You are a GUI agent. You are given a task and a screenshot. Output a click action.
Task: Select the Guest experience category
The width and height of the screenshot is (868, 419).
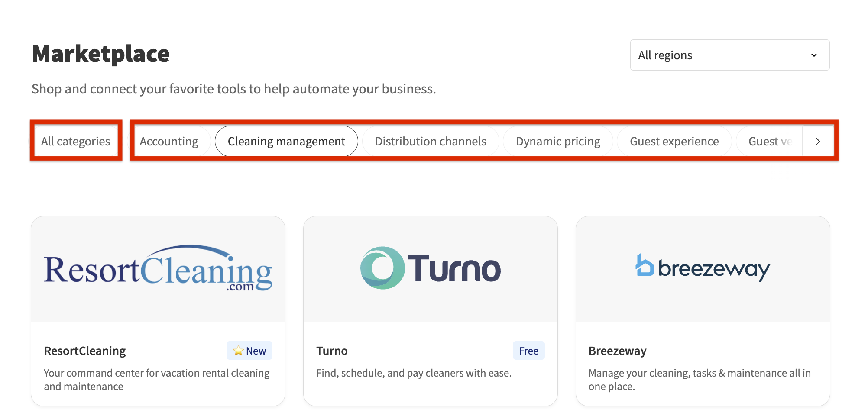[674, 141]
